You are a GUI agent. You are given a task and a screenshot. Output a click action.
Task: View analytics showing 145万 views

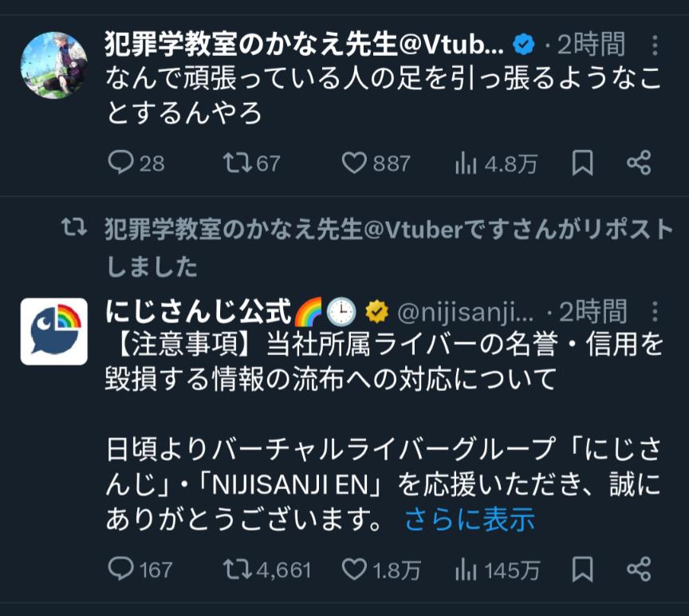point(466,570)
